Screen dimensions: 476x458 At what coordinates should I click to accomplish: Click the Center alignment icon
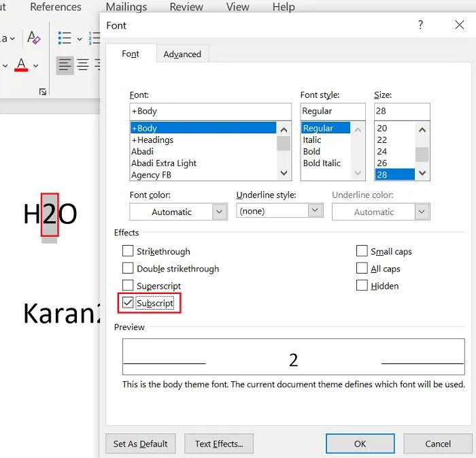click(x=82, y=65)
